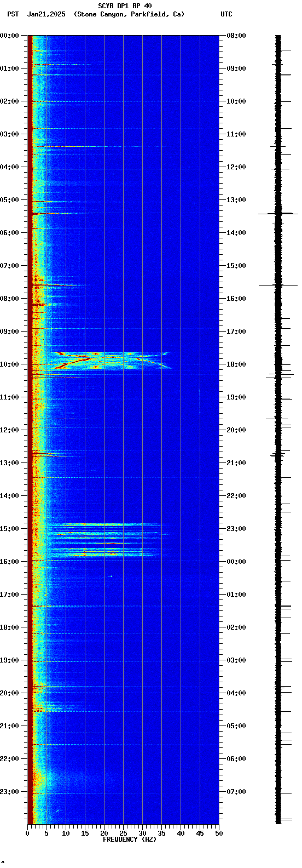Select '16:00' on the UTC axis
302x868 pixels.
236,299
